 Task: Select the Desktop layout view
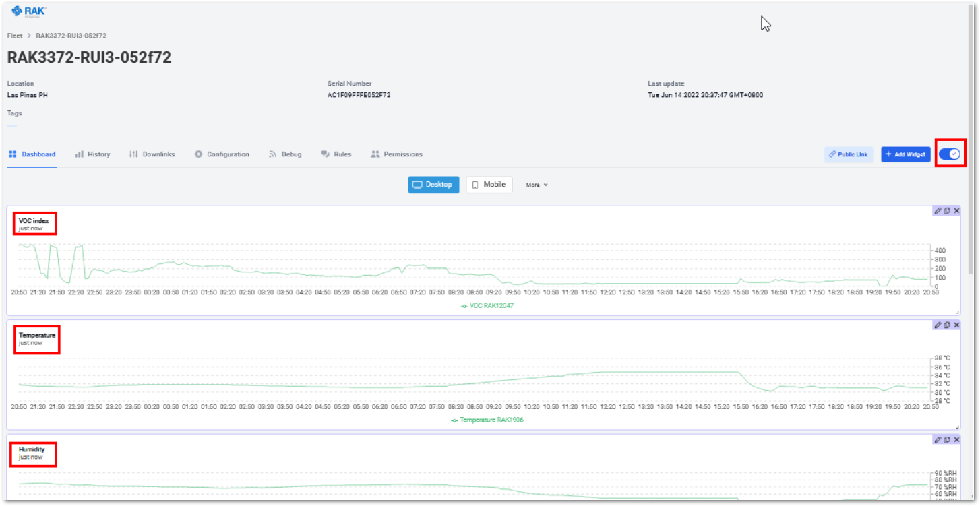tap(433, 185)
